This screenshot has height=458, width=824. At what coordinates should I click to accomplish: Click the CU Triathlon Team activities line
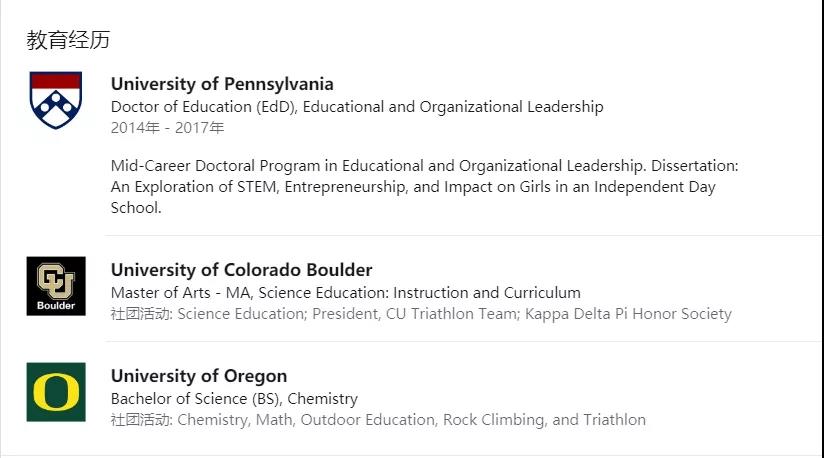coord(421,314)
